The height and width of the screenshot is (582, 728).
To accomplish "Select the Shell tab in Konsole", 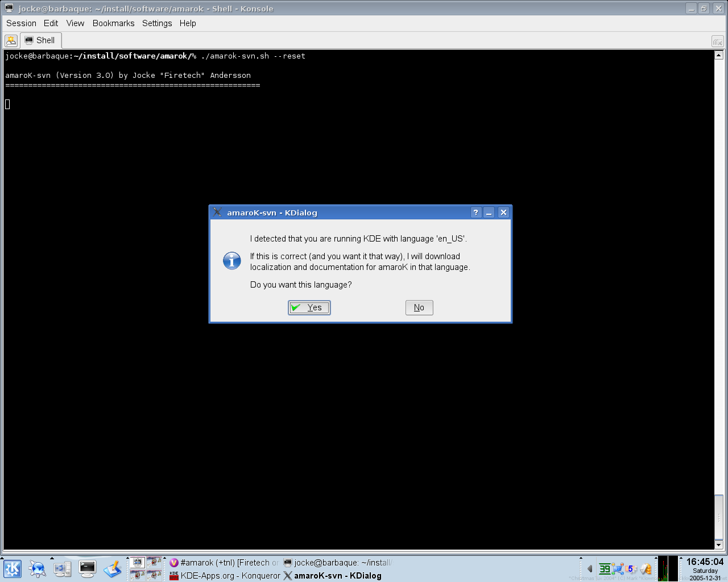I will point(40,40).
